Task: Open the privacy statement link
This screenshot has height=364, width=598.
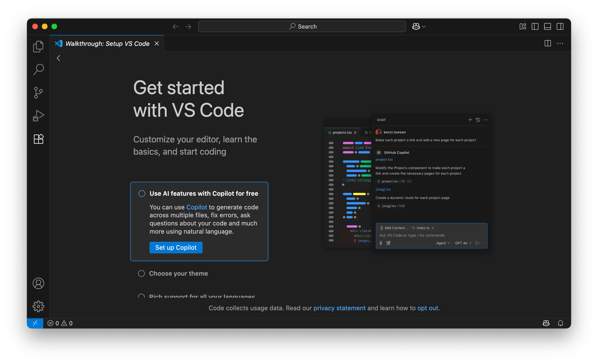Action: pyautogui.click(x=339, y=308)
